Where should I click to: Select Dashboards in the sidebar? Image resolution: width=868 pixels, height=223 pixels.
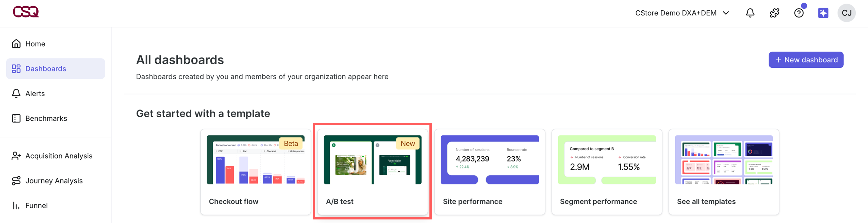click(x=56, y=69)
